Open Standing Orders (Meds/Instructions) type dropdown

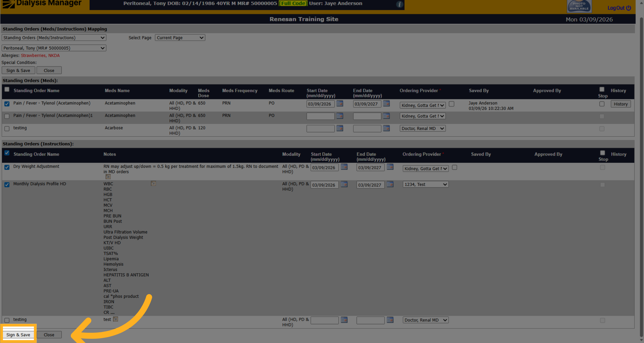point(54,38)
